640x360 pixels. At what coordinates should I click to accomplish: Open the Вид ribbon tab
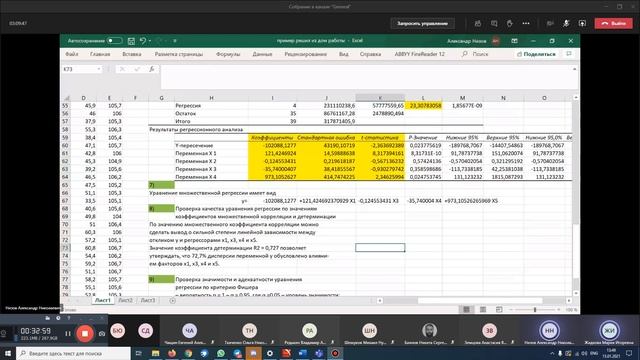(344, 54)
